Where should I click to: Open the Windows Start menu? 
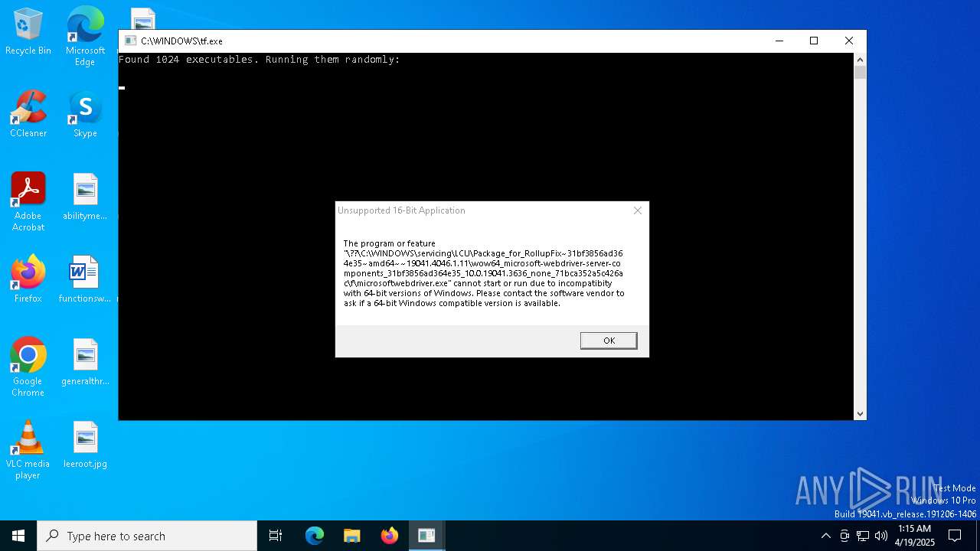point(18,536)
